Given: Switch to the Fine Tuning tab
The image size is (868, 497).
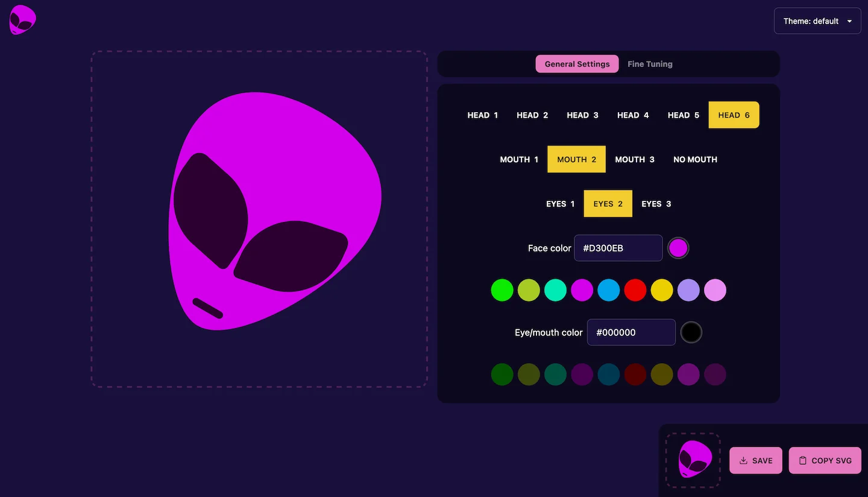Looking at the screenshot, I should (649, 64).
